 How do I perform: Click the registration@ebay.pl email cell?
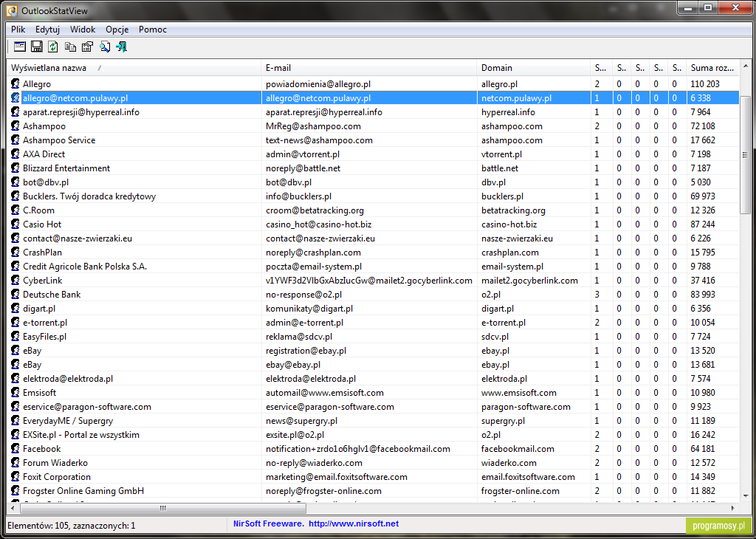point(306,351)
